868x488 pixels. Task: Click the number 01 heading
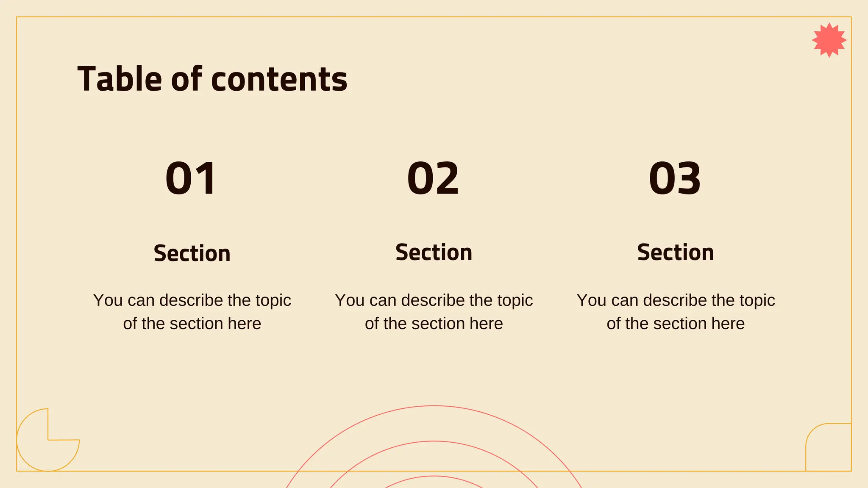pyautogui.click(x=191, y=178)
